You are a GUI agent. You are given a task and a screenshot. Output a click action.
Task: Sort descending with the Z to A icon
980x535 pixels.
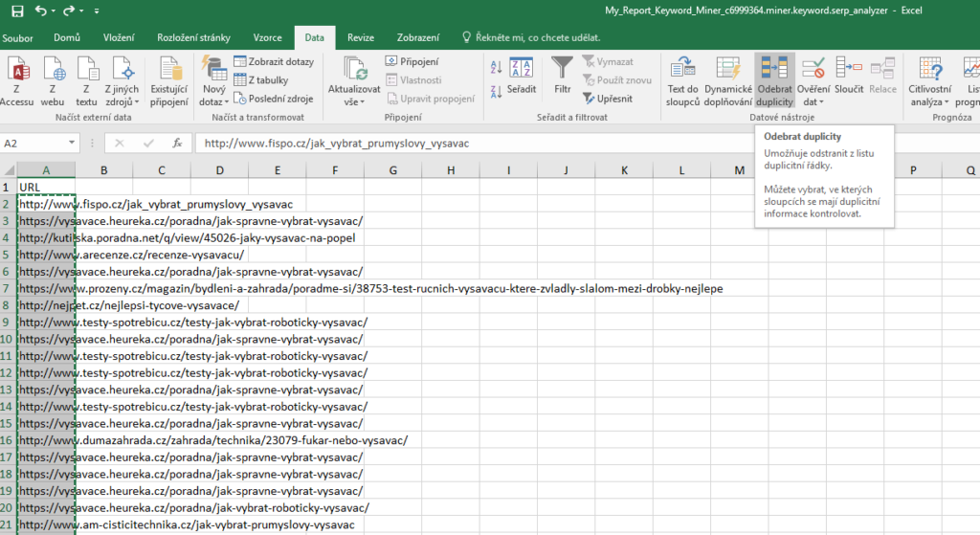coord(497,92)
